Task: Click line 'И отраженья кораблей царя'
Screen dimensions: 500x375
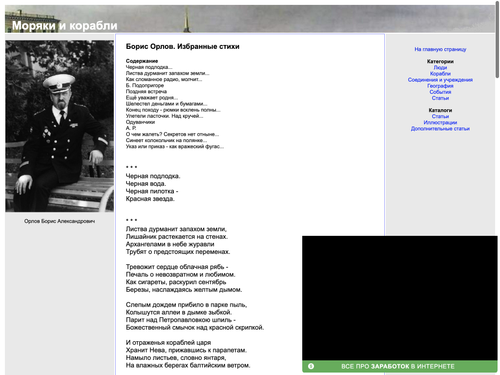Action: 168,342
